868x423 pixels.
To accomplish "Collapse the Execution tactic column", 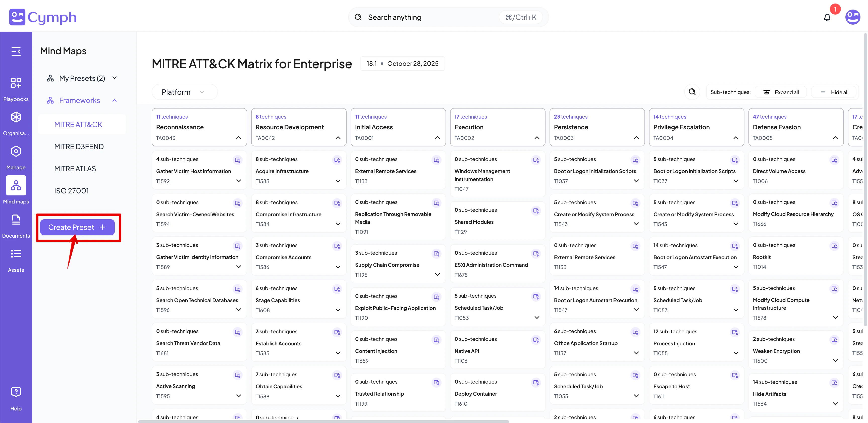I will tap(537, 138).
